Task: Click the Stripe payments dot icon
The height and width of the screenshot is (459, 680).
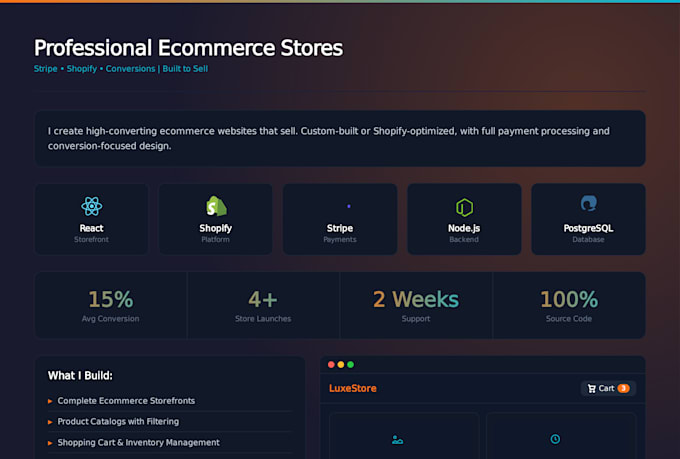Action: [349, 206]
